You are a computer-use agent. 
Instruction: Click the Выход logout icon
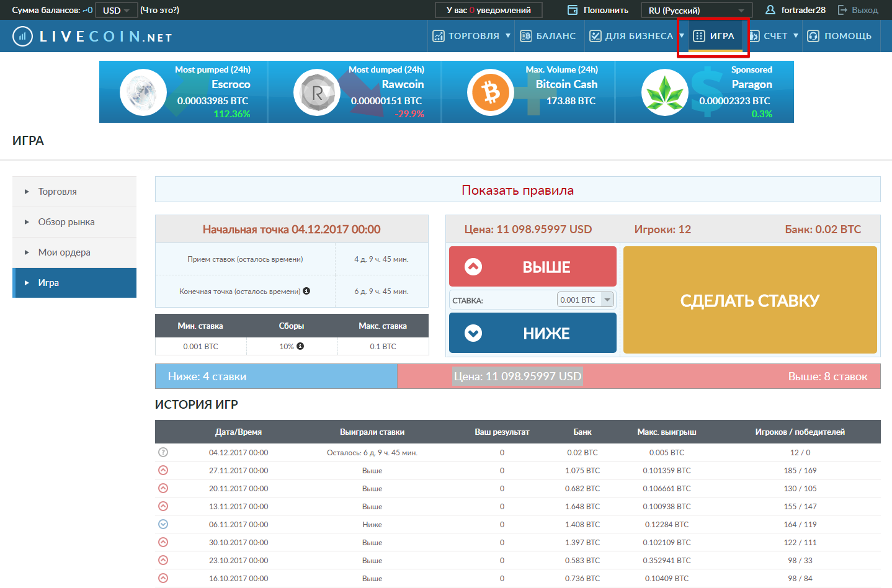pyautogui.click(x=842, y=10)
